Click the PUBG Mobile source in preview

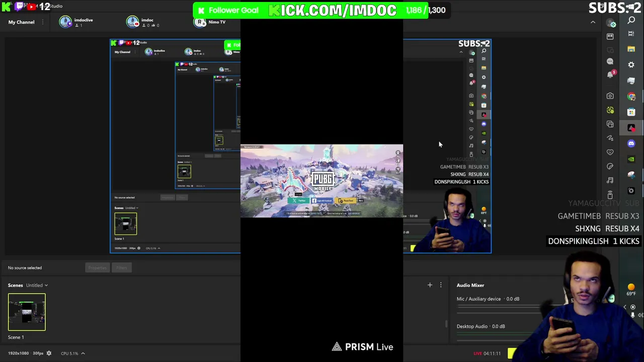[321, 181]
